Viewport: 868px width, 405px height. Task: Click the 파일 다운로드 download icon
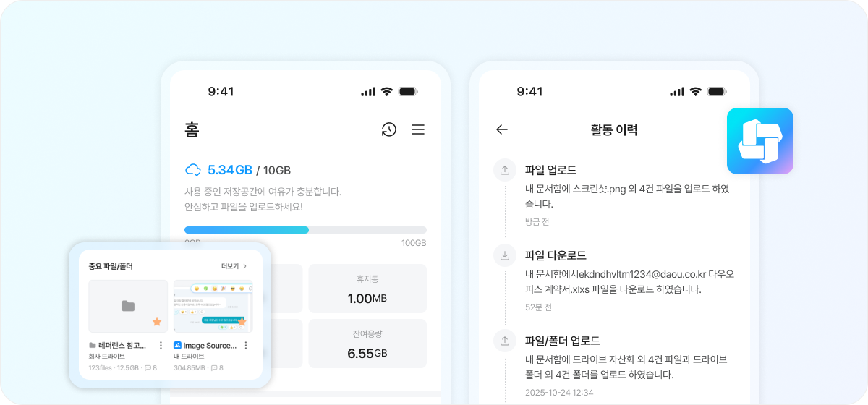coord(505,255)
